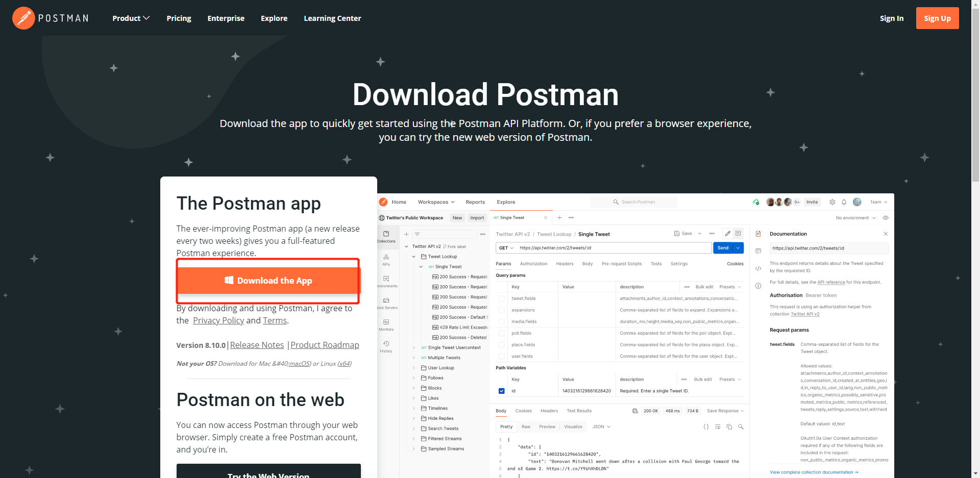980x478 pixels.
Task: Go to the Pricing page
Action: (x=179, y=18)
